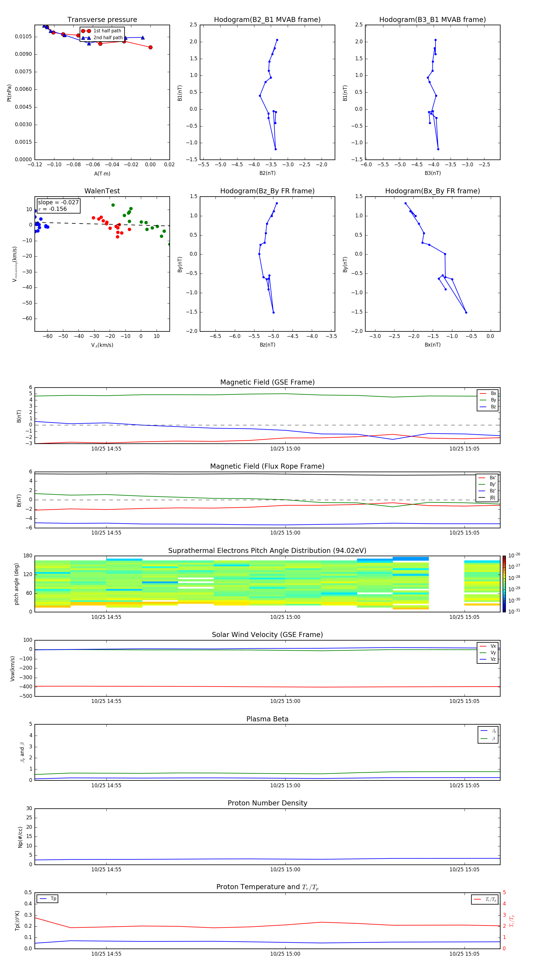The height and width of the screenshot is (980, 535).
Task: Click the 'Hodogram(Bx_By FR frame)' title
Action: pos(432,191)
